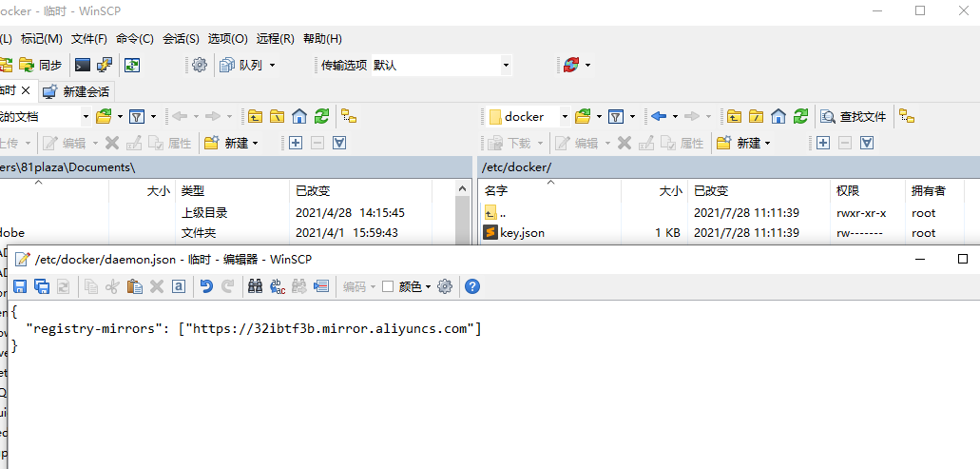
Task: Expand the local 我的文档 directory dropdown
Action: [x=86, y=116]
